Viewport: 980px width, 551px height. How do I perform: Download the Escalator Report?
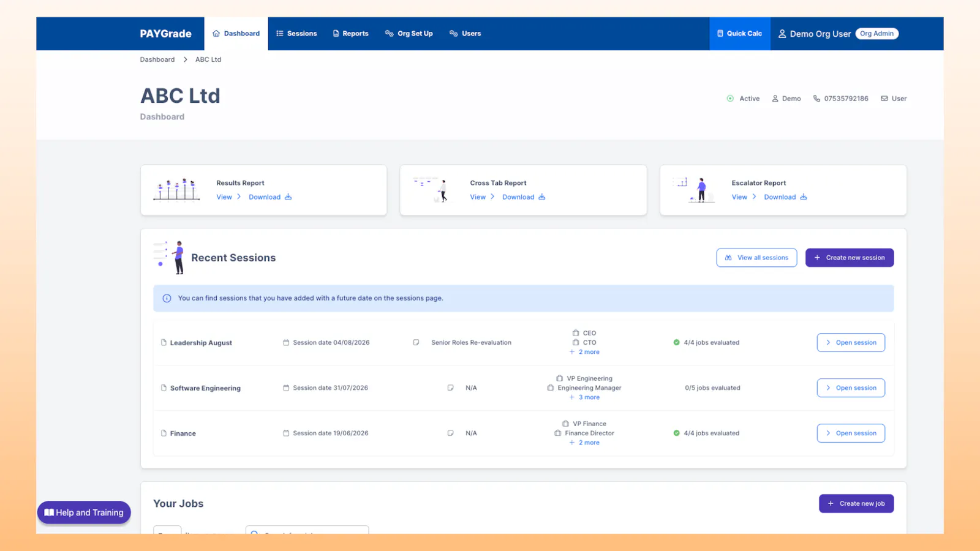(785, 197)
